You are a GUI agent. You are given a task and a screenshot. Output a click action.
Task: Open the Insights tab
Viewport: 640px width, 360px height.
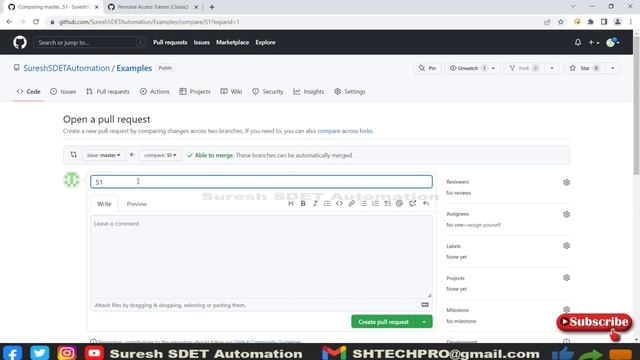click(309, 92)
